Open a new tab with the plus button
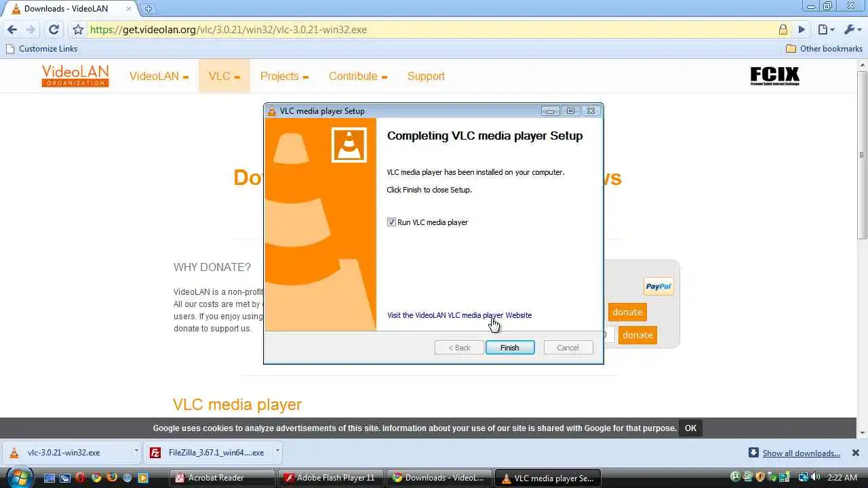868x488 pixels. pyautogui.click(x=149, y=9)
